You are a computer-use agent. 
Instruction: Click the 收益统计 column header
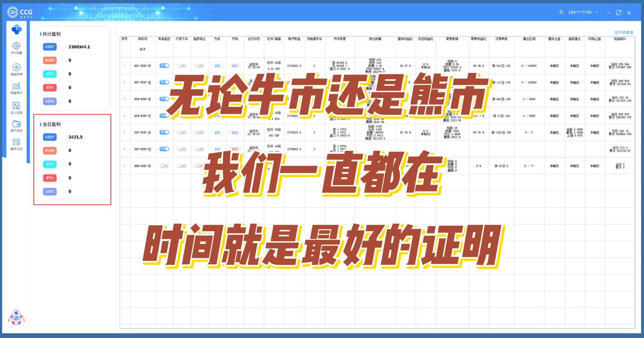[x=620, y=39]
